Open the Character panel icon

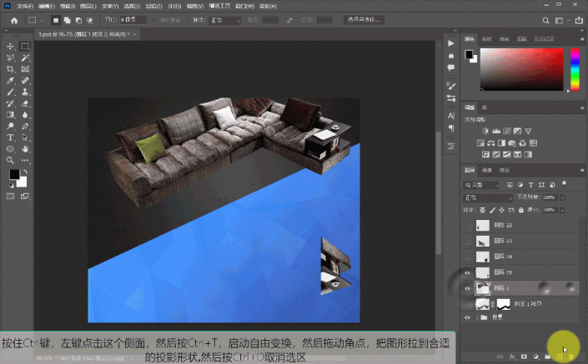(450, 116)
